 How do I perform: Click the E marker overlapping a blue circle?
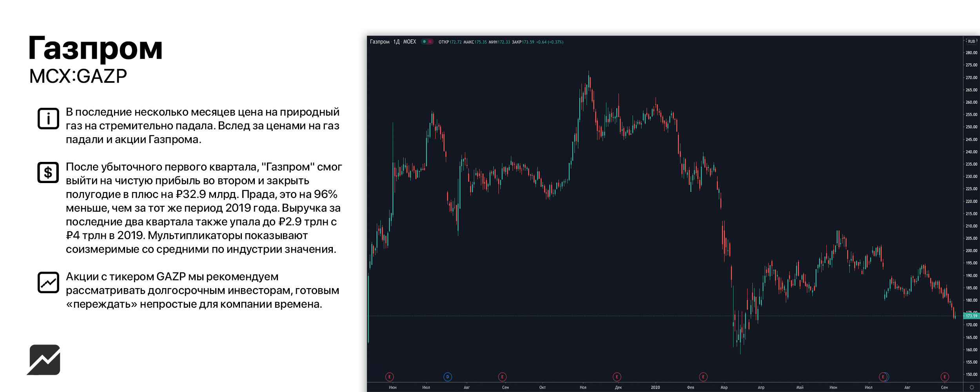883,377
